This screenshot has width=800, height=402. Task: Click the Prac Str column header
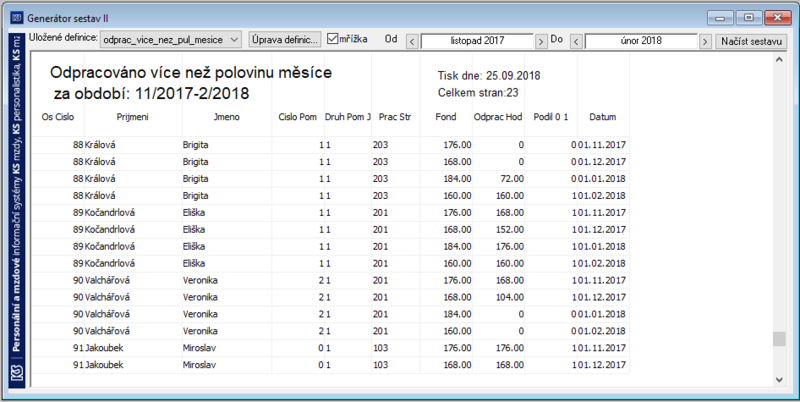click(x=395, y=117)
